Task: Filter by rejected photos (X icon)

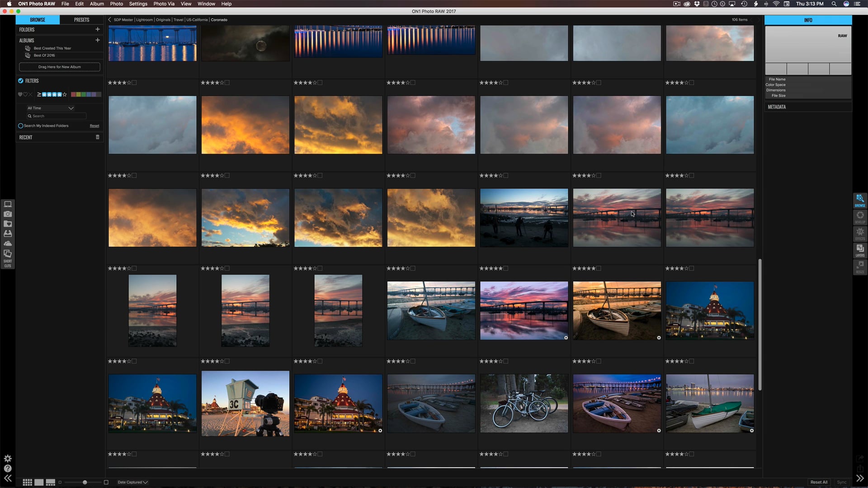Action: click(30, 94)
